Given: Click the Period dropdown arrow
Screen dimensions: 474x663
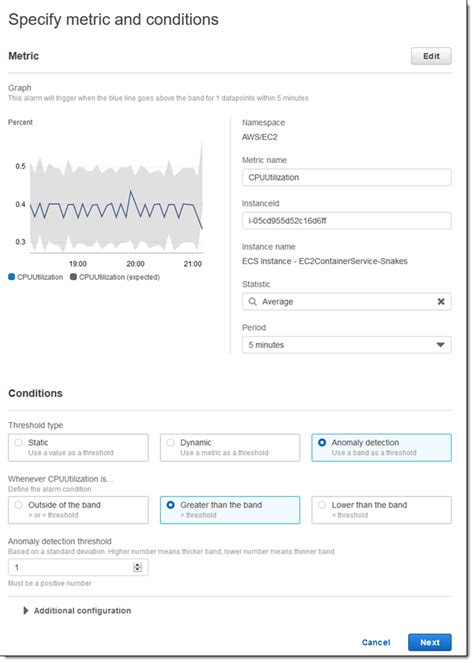Looking at the screenshot, I should point(440,345).
